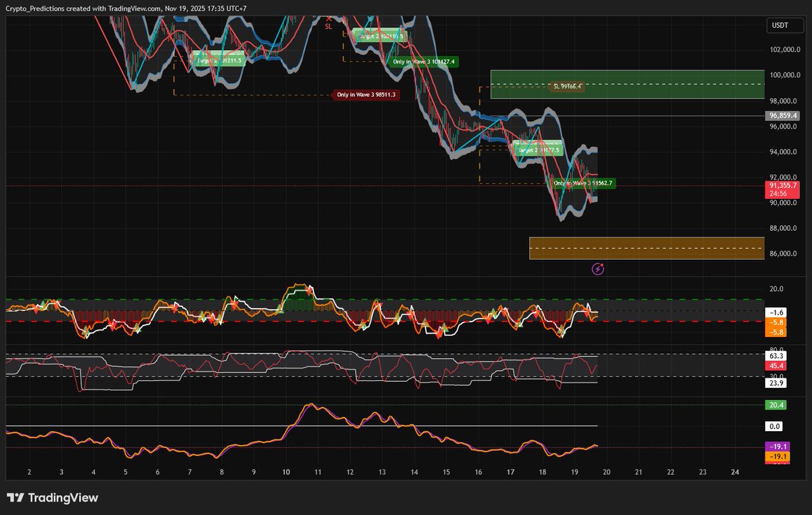Click the red 45.4 RSI value tag

(775, 365)
